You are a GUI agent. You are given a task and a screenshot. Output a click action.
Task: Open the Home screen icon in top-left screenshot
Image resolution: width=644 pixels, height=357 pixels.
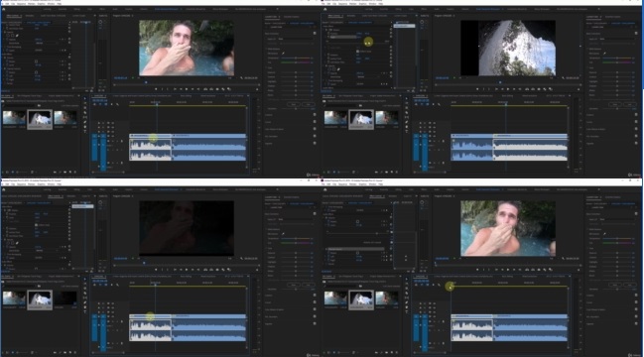(x=4, y=9)
